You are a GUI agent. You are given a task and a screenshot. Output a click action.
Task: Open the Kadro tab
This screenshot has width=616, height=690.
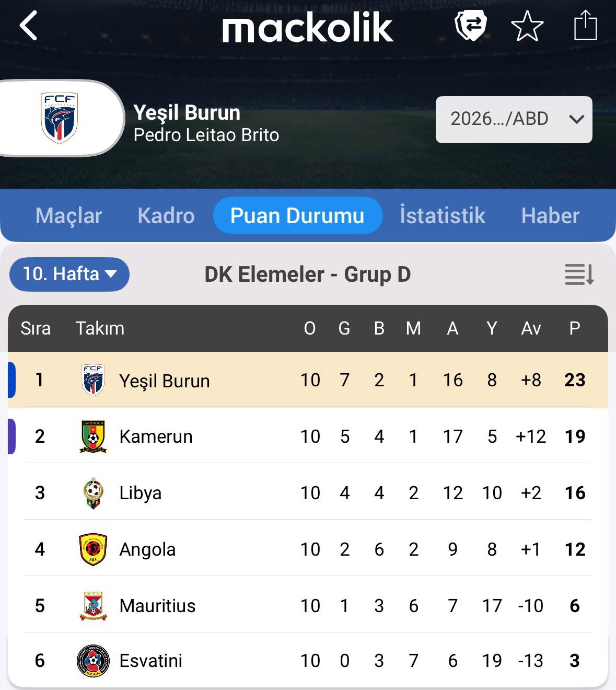(166, 215)
